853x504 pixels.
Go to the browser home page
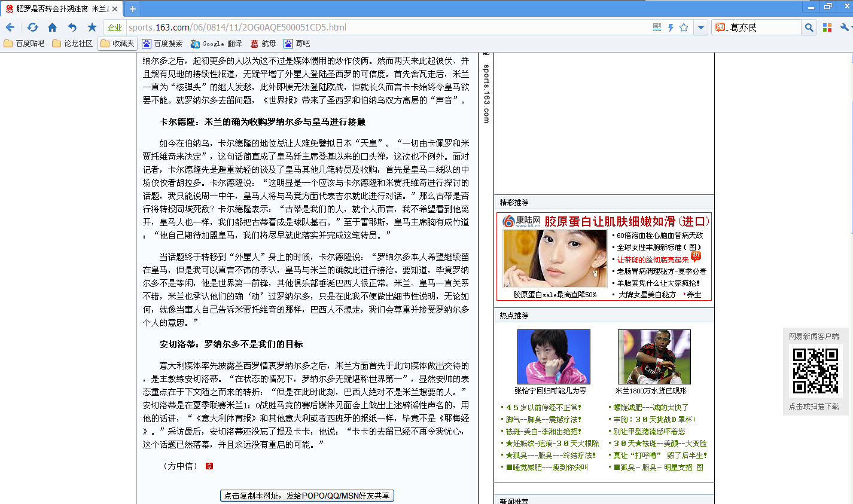point(53,28)
